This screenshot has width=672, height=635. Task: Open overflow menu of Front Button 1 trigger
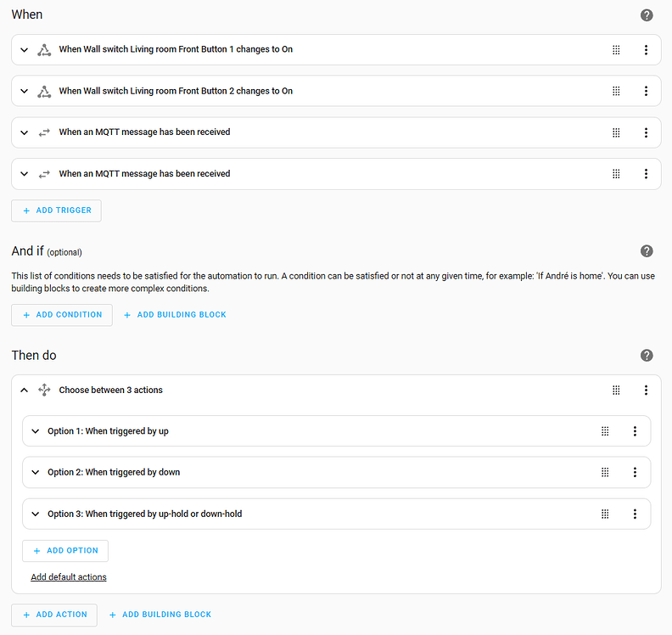[x=646, y=50]
